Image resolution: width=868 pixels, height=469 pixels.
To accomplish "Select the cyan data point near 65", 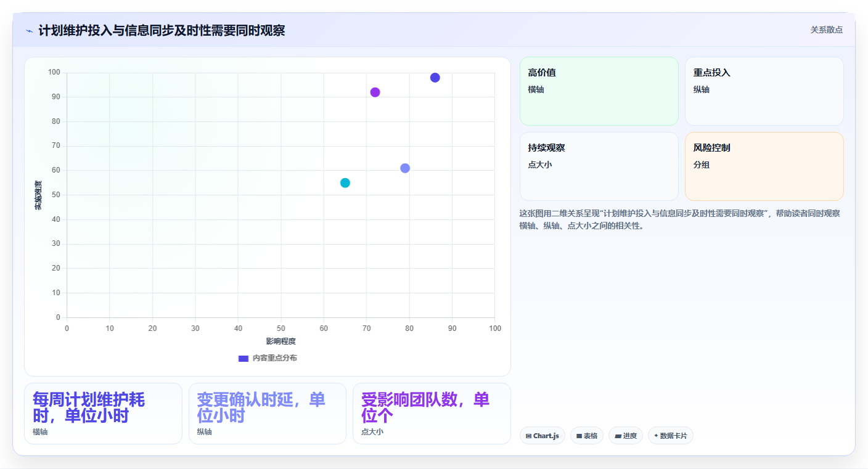I will pos(345,183).
